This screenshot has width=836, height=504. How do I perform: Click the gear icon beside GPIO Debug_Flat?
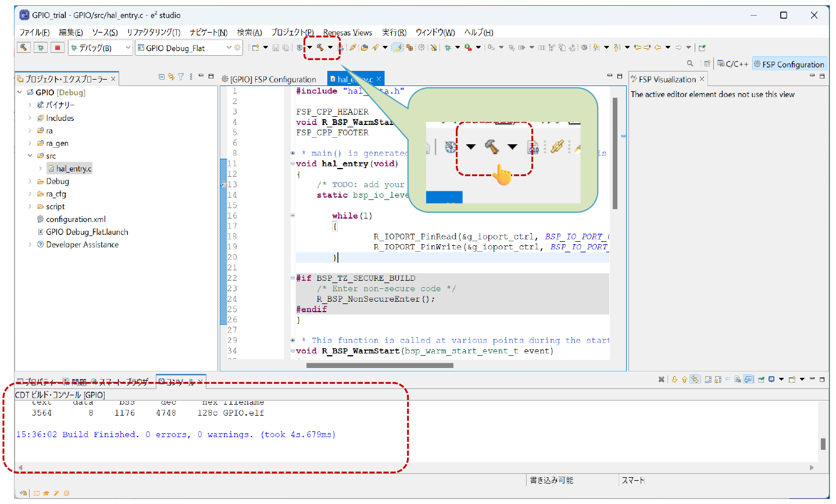coord(237,48)
